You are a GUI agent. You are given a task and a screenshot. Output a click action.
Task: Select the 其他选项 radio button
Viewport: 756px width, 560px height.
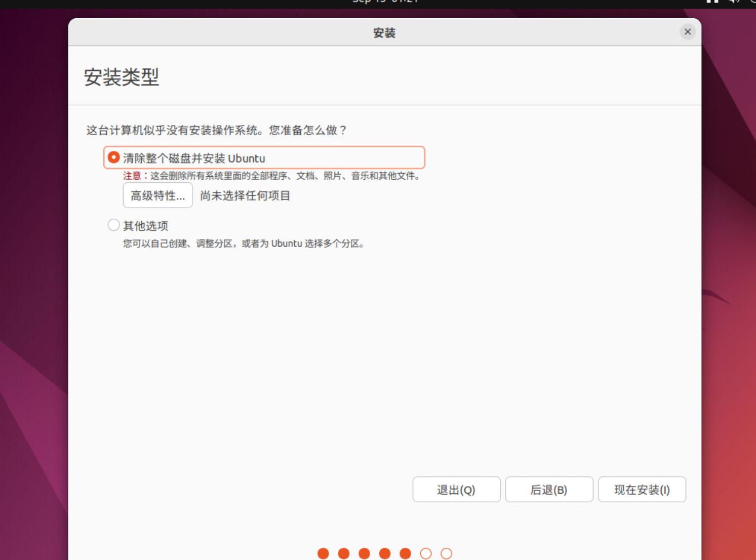tap(113, 225)
